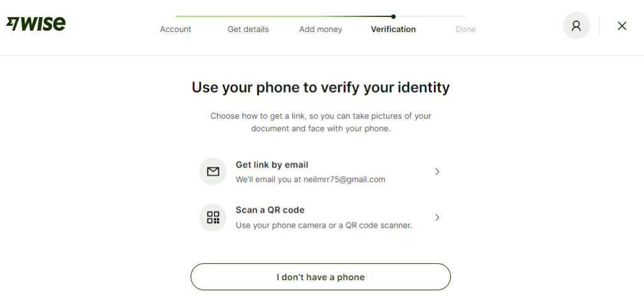This screenshot has width=644, height=306.
Task: Close the verification flow with the X
Action: 622,26
